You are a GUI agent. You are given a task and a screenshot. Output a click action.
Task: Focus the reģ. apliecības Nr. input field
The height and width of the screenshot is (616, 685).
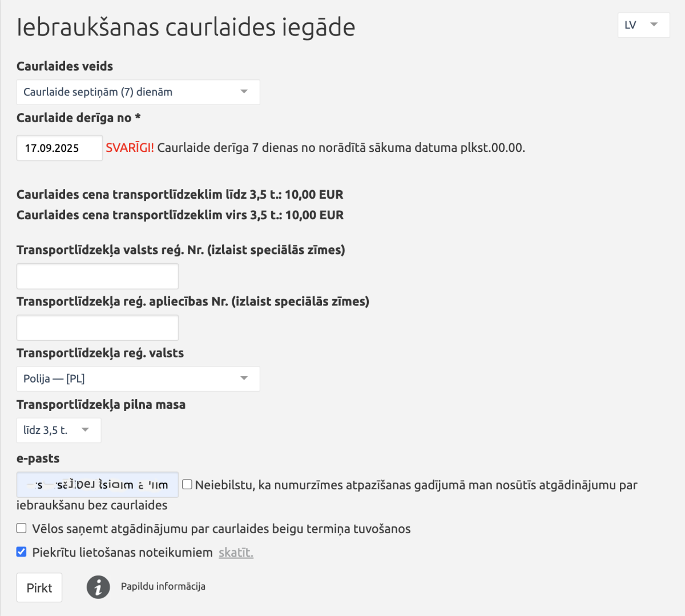click(x=98, y=328)
